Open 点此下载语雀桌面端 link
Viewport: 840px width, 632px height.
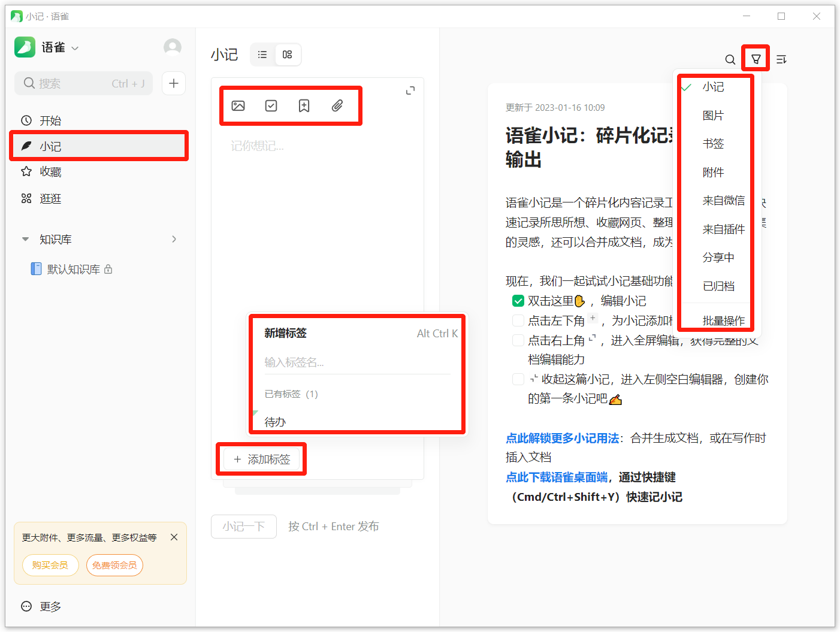[x=557, y=477]
